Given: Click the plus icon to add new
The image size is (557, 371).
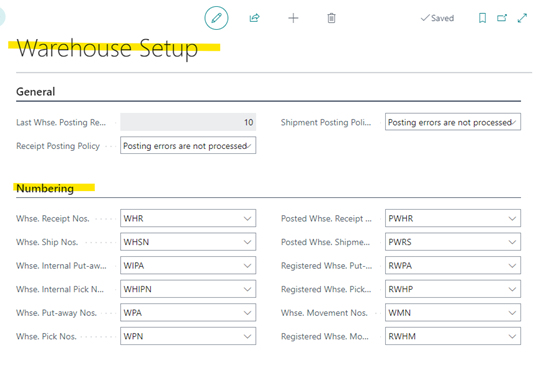Looking at the screenshot, I should (x=293, y=18).
